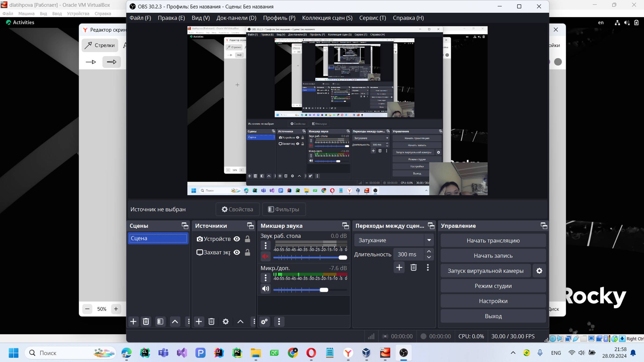Click the OBS Studio taskbar icon

click(x=403, y=353)
